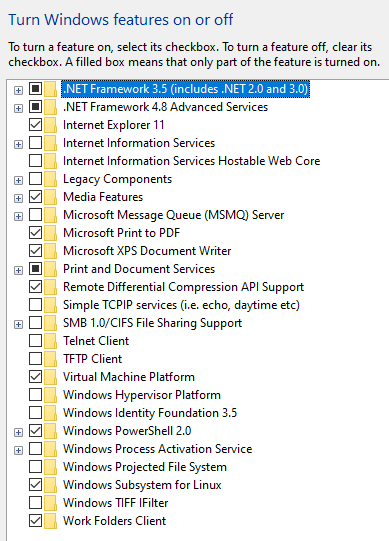
Task: Select SMB 1.0/CIFS File Sharing Support label
Action: pos(152,323)
